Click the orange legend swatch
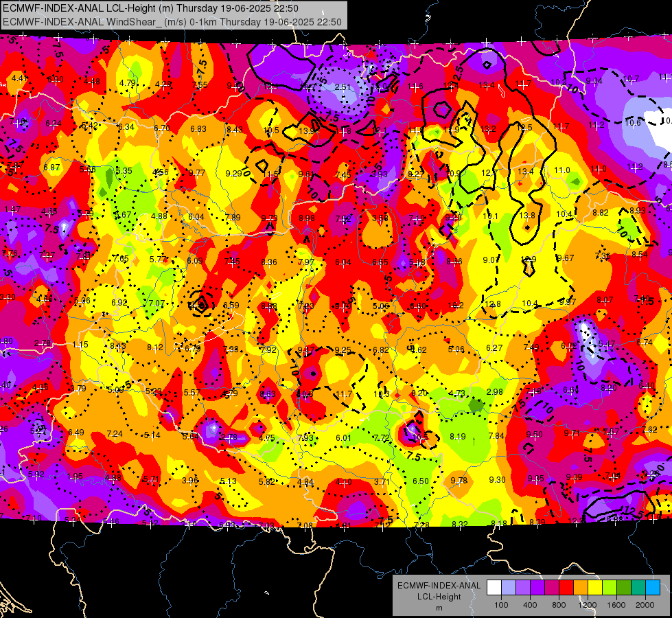The image size is (672, 618). pyautogui.click(x=581, y=588)
